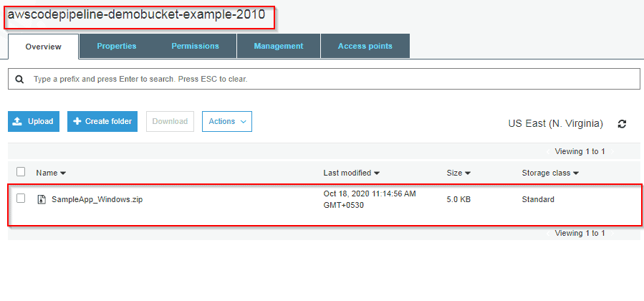Open the Management tab
The height and width of the screenshot is (301, 644).
point(279,46)
